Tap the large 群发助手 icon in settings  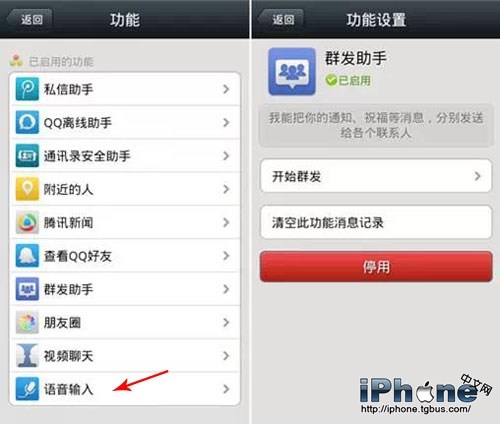click(292, 71)
